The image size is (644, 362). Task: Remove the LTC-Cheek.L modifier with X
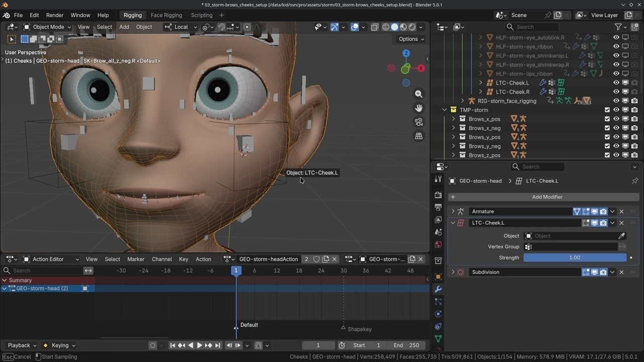tap(621, 223)
